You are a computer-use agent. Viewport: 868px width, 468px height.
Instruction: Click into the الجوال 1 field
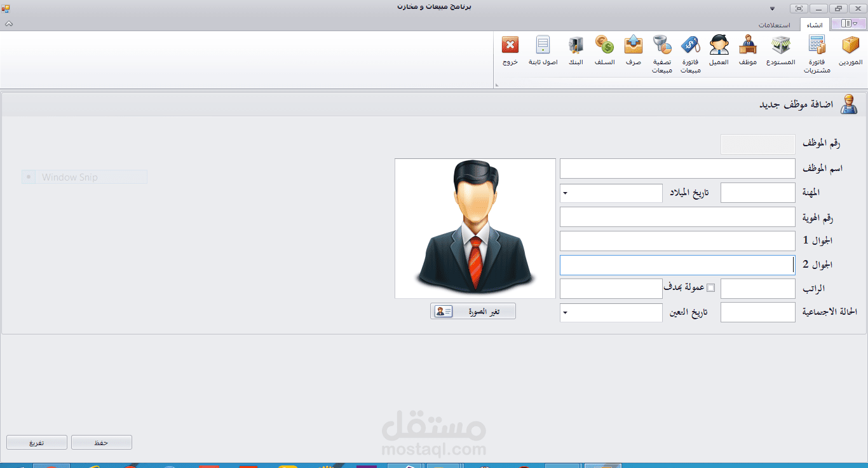coord(677,241)
